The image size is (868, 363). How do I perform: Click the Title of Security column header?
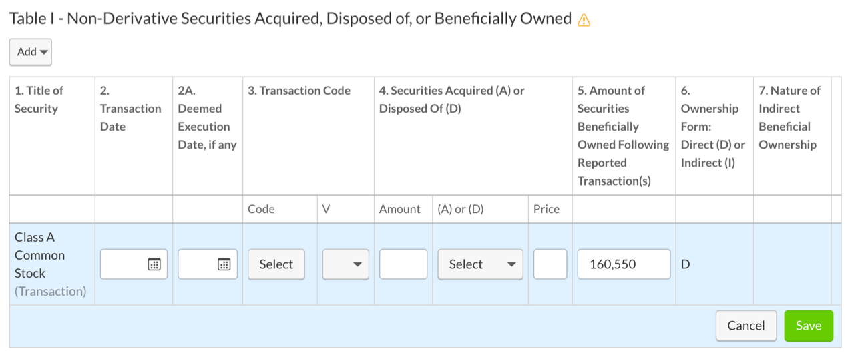39,99
